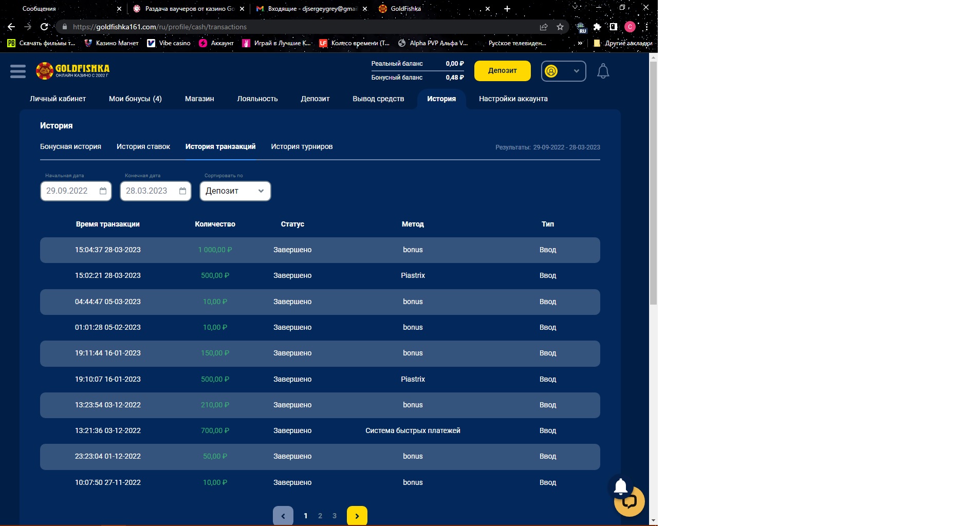Viewport: 980px width, 526px height.
Task: Open Chrome three-dot menu
Action: [x=646, y=27]
